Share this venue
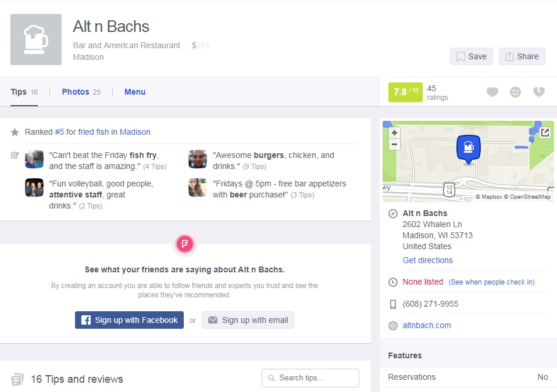Screen dimensions: 557x392 pos(522,56)
